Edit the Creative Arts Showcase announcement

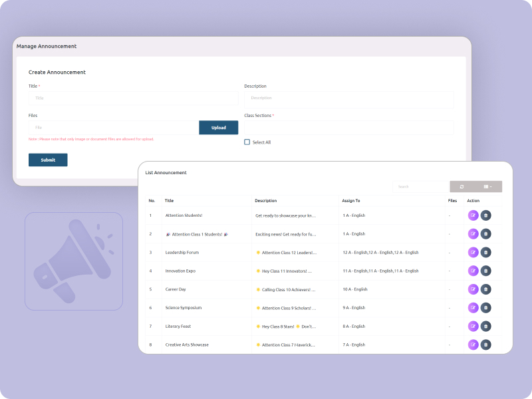(473, 344)
